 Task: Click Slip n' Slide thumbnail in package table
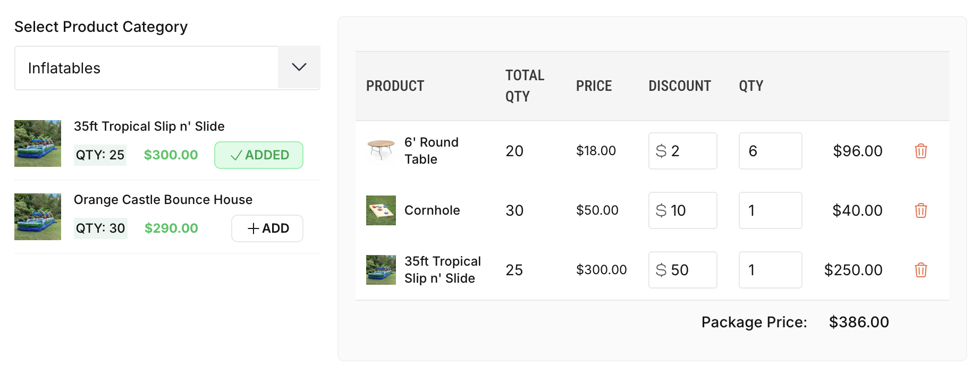[381, 270]
